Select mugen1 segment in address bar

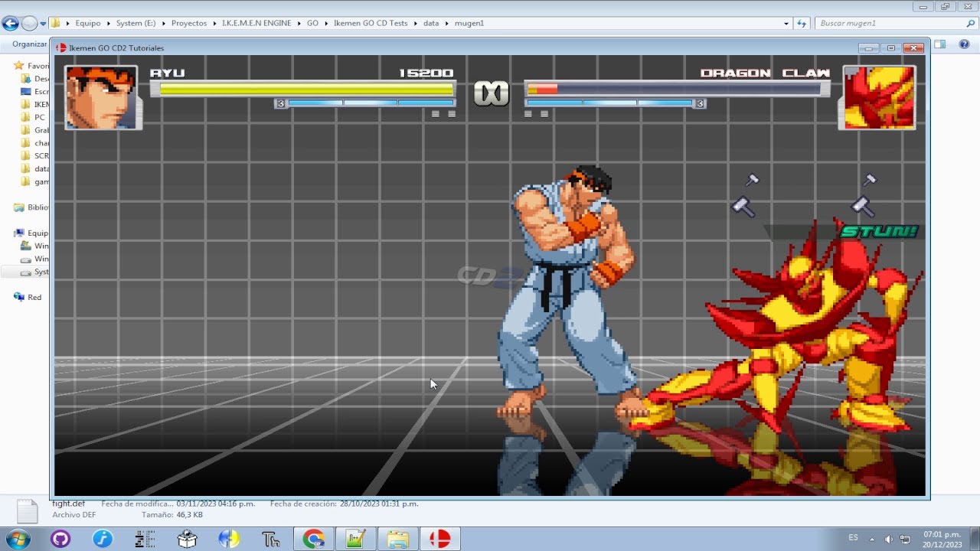point(469,23)
